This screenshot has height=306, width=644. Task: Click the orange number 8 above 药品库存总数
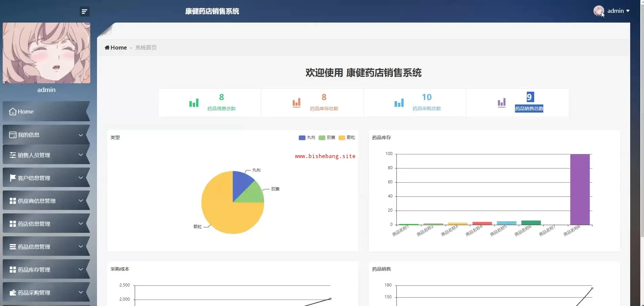point(324,97)
